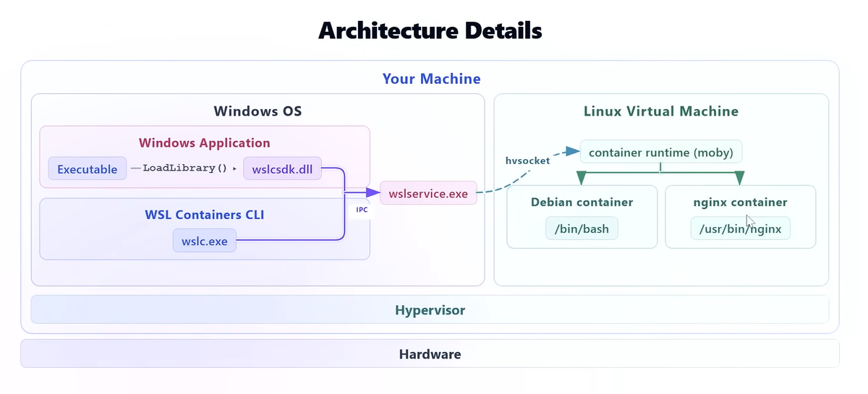
Task: Click the Hardware bar
Action: point(430,354)
